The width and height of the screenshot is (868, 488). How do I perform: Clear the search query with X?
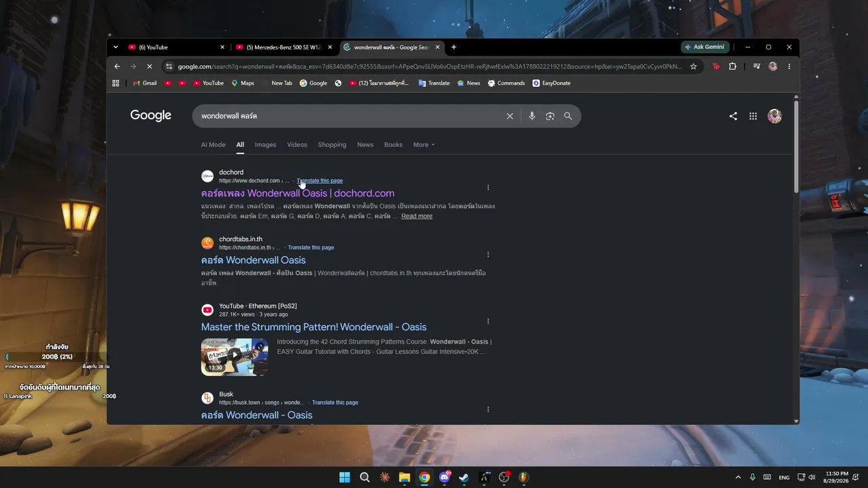[510, 116]
